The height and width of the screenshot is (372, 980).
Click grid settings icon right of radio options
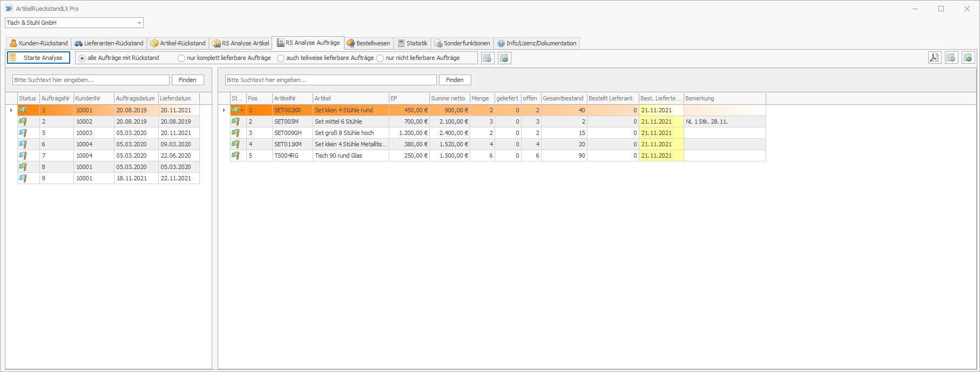tap(487, 58)
